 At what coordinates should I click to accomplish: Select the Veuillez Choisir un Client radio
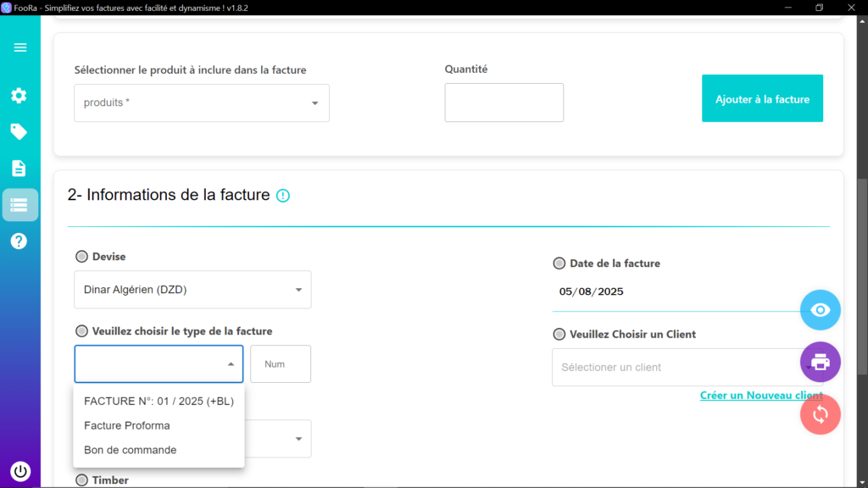point(559,334)
